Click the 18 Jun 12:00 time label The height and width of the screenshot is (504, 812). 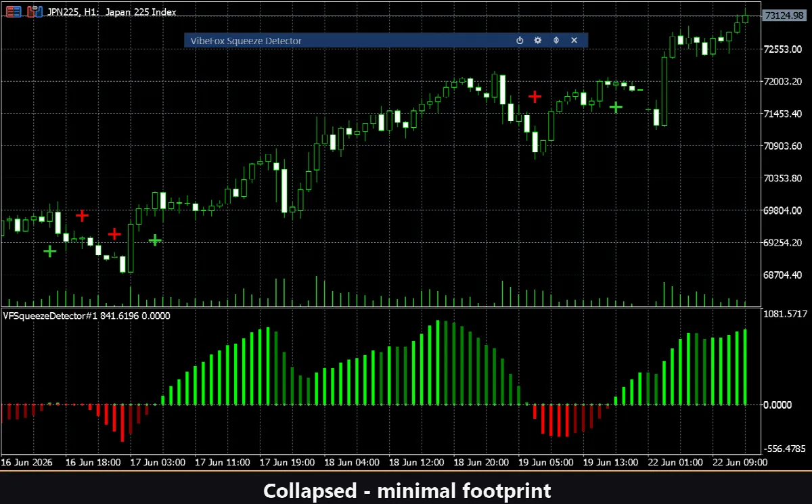coord(416,463)
